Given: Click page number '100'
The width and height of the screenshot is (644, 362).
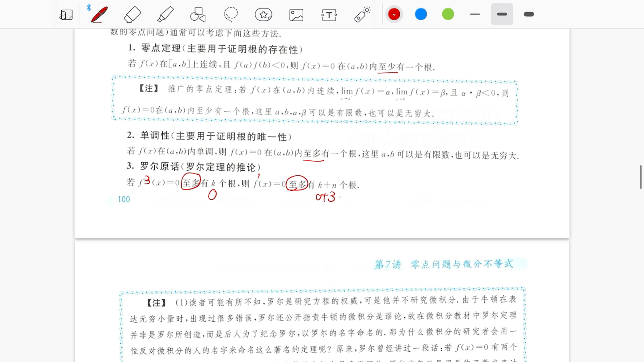Looking at the screenshot, I should pos(124,199).
